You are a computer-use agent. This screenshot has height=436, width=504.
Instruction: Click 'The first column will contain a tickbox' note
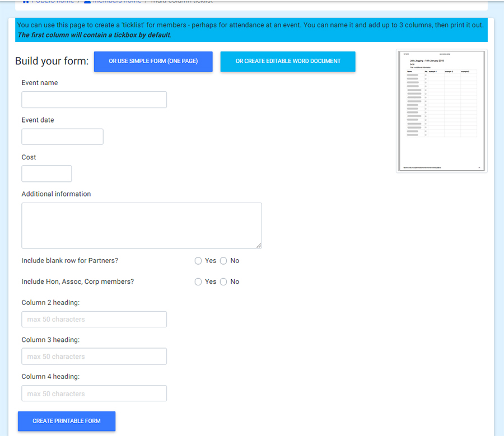[95, 35]
